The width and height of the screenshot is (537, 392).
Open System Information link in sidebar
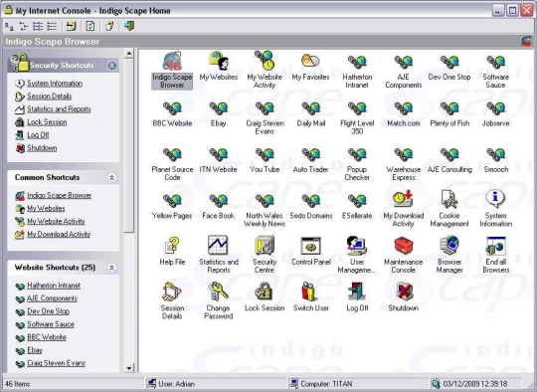coord(55,84)
